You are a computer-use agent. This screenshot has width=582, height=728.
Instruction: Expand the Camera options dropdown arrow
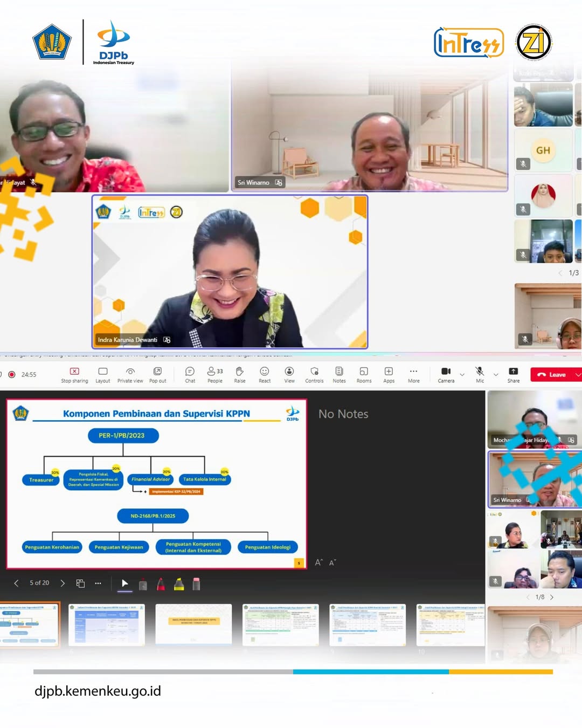[x=462, y=374]
